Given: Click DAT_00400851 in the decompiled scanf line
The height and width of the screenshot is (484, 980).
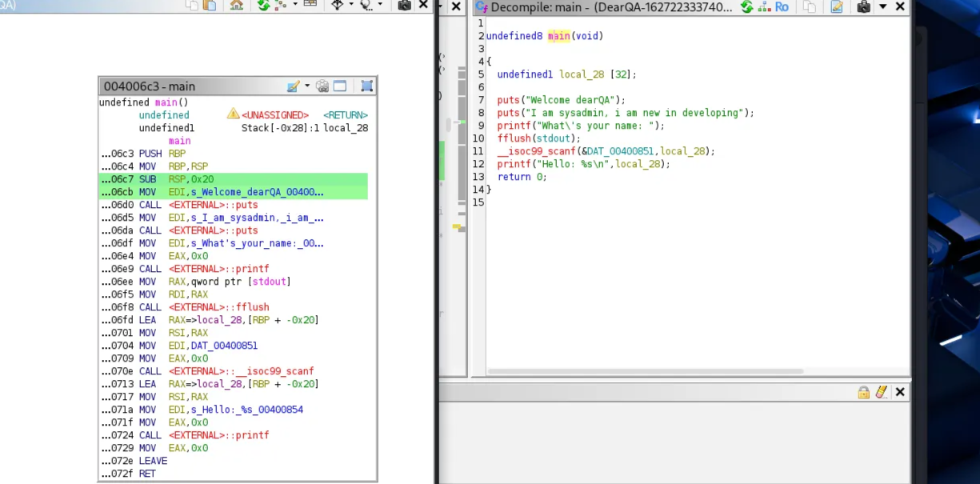Looking at the screenshot, I should (622, 151).
